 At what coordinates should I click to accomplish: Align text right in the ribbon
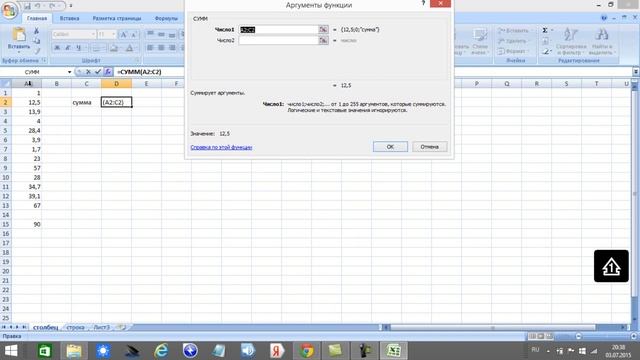click(172, 48)
